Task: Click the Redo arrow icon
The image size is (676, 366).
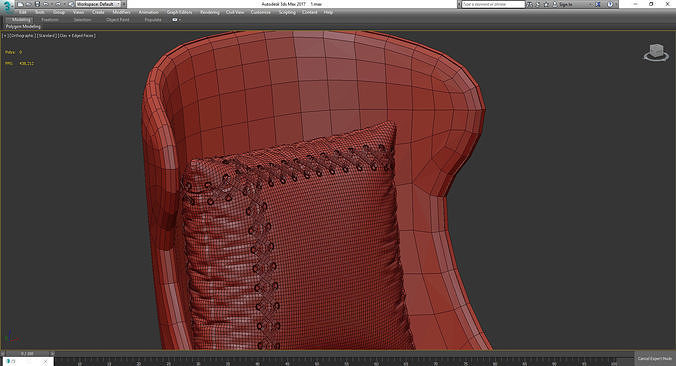Action: (x=58, y=4)
